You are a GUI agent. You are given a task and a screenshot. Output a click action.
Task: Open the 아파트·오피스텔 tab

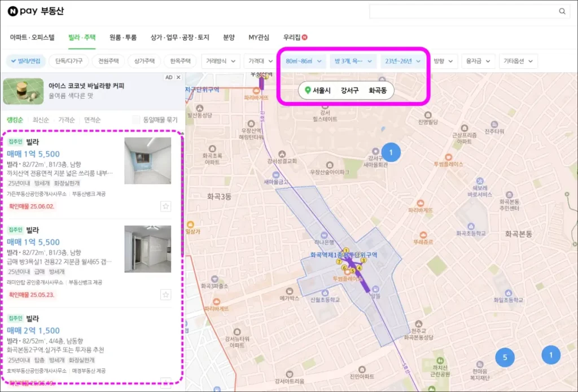32,37
